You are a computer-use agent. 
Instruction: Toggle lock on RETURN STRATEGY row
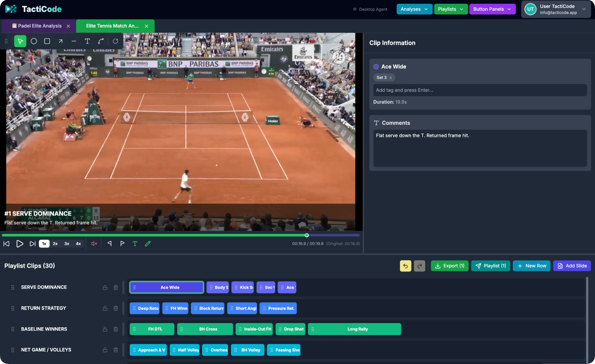pyautogui.click(x=105, y=308)
